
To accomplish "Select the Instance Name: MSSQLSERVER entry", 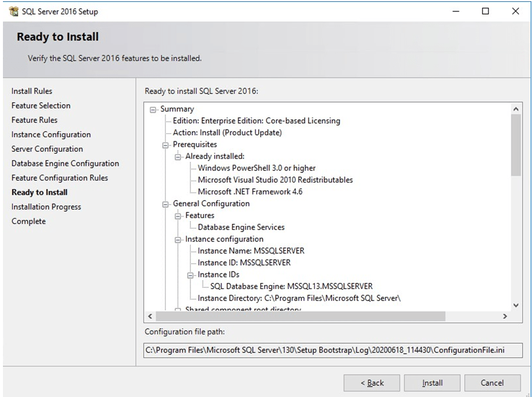I will pos(251,251).
